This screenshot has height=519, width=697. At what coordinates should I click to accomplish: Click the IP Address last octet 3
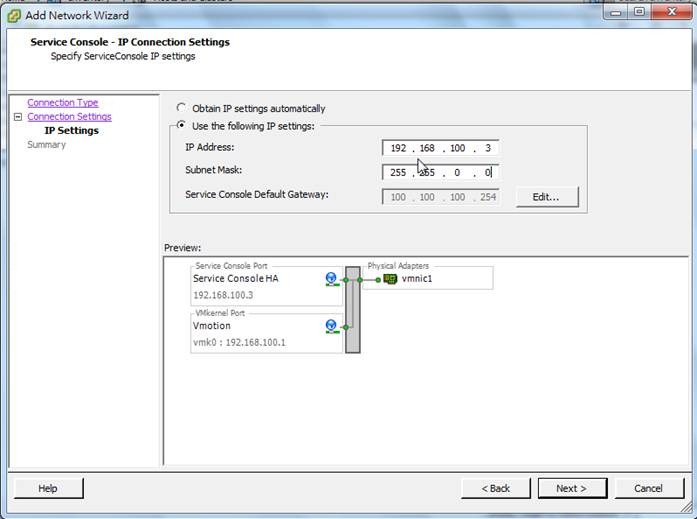pyautogui.click(x=488, y=148)
